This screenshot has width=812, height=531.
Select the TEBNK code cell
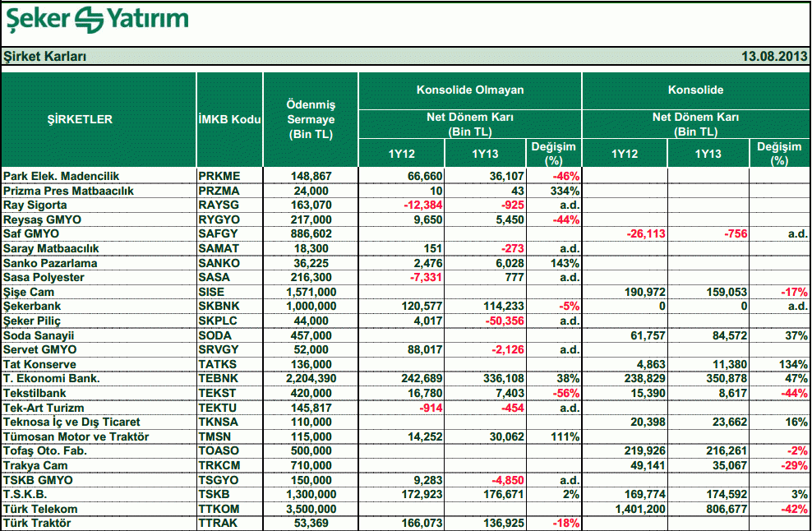(x=218, y=379)
